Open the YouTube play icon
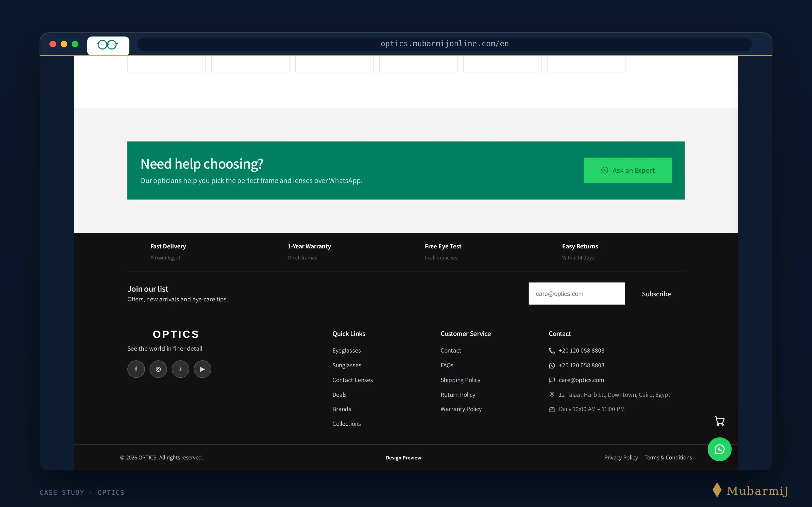Screen dimensions: 812x507 point(202,369)
